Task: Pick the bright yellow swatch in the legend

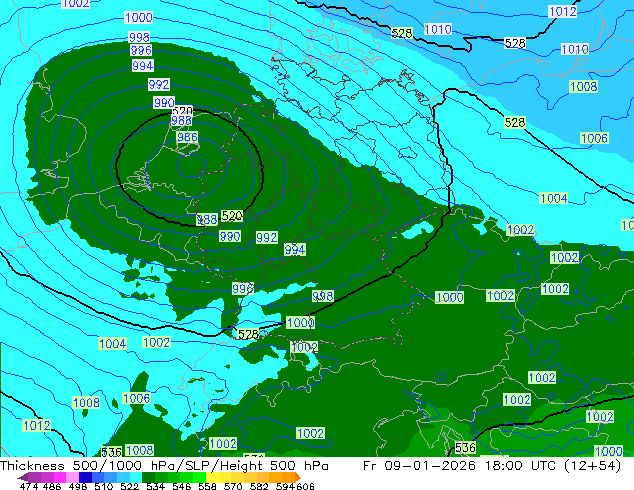Action: [x=213, y=477]
